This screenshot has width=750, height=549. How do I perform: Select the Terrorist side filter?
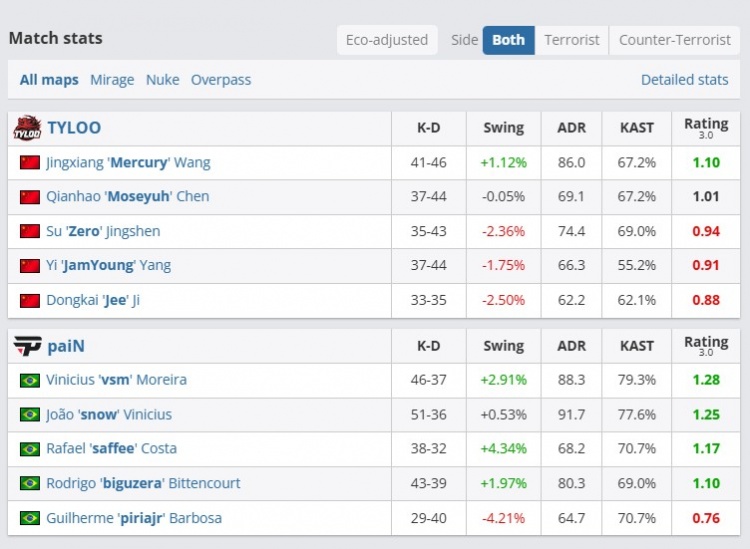[x=572, y=40]
